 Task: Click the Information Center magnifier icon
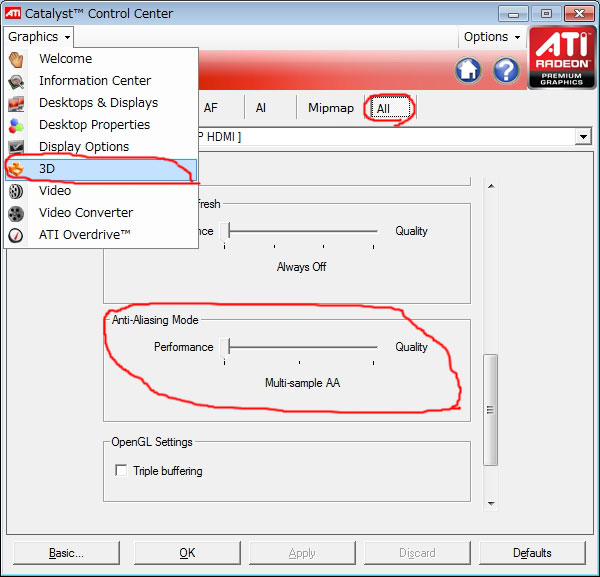pos(16,81)
